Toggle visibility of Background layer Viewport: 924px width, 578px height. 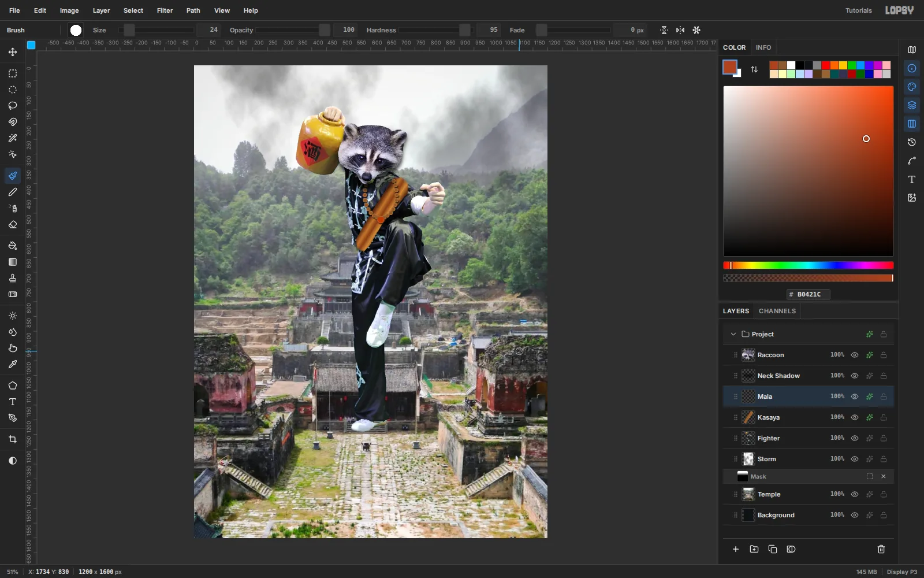pyautogui.click(x=855, y=515)
